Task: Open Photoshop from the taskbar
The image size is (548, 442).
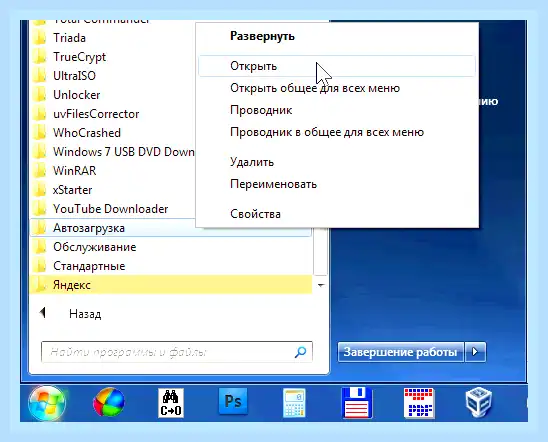Action: (233, 401)
